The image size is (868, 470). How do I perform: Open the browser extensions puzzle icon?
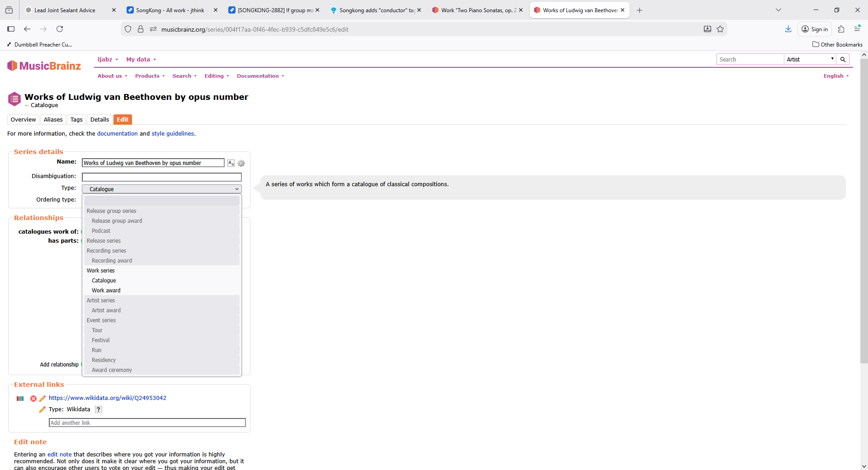point(841,29)
